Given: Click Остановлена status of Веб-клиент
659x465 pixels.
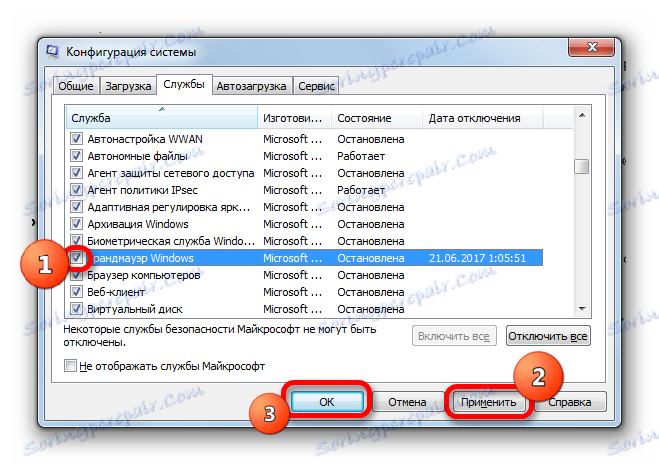Looking at the screenshot, I should [x=371, y=292].
